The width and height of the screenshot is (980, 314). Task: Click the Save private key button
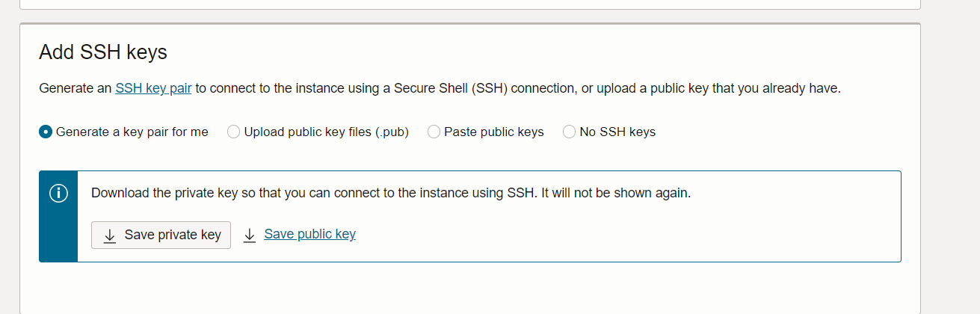tap(161, 235)
